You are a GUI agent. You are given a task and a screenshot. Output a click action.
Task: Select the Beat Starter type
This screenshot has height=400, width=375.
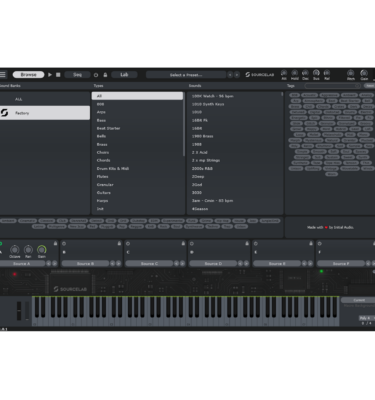click(137, 128)
